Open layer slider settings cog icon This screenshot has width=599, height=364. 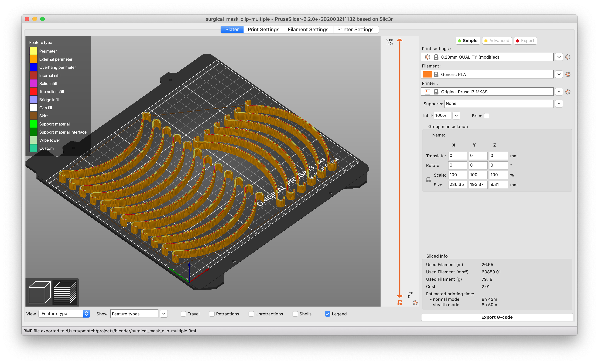(415, 303)
